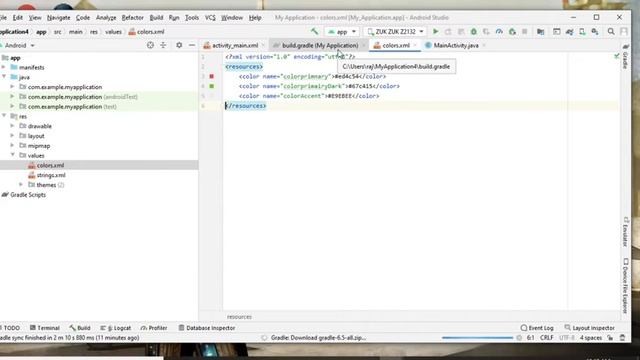This screenshot has height=360, width=640.
Task: Click the green gutter swatch colorPrimaryDark
Action: (x=211, y=86)
